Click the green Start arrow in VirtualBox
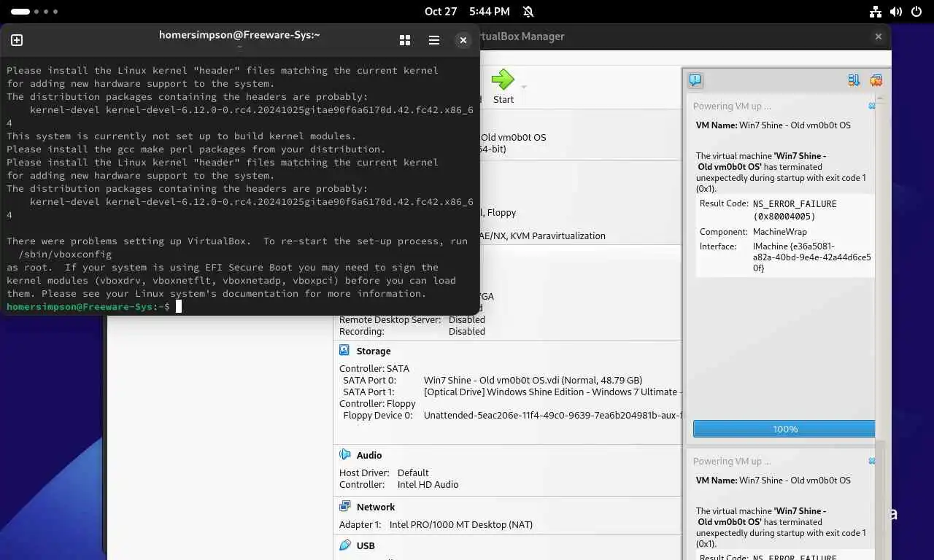Image resolution: width=934 pixels, height=560 pixels. [503, 80]
